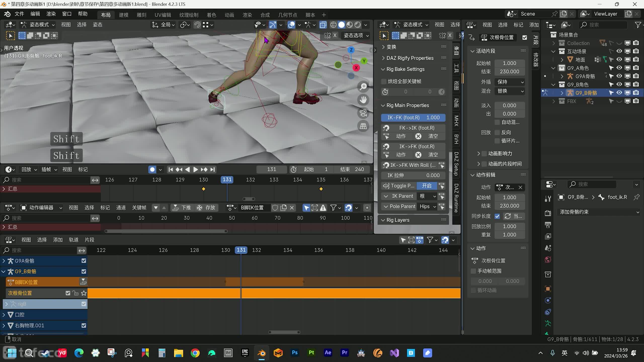Unlink the B脚IK位置 action with X icon

pyautogui.click(x=292, y=208)
